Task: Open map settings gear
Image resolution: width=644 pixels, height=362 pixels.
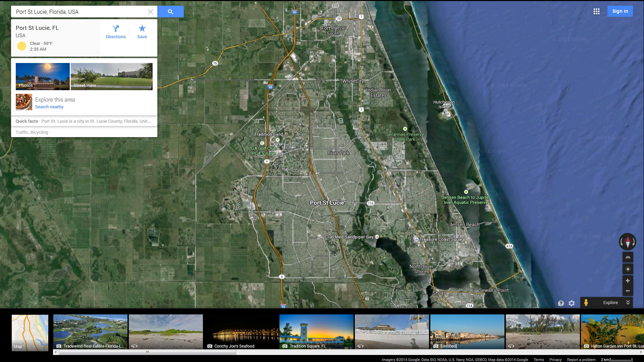Action: 572,303
